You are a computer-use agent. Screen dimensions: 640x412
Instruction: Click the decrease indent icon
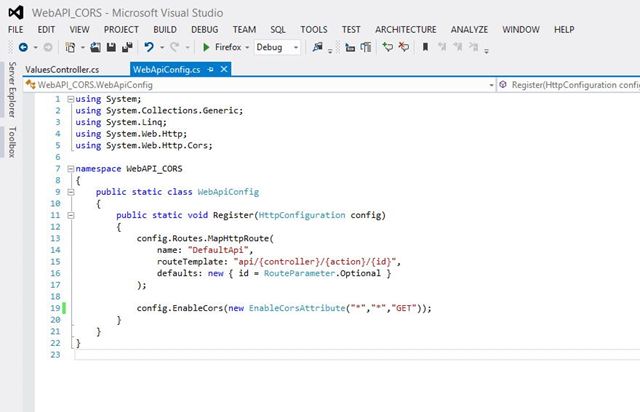(x=350, y=48)
